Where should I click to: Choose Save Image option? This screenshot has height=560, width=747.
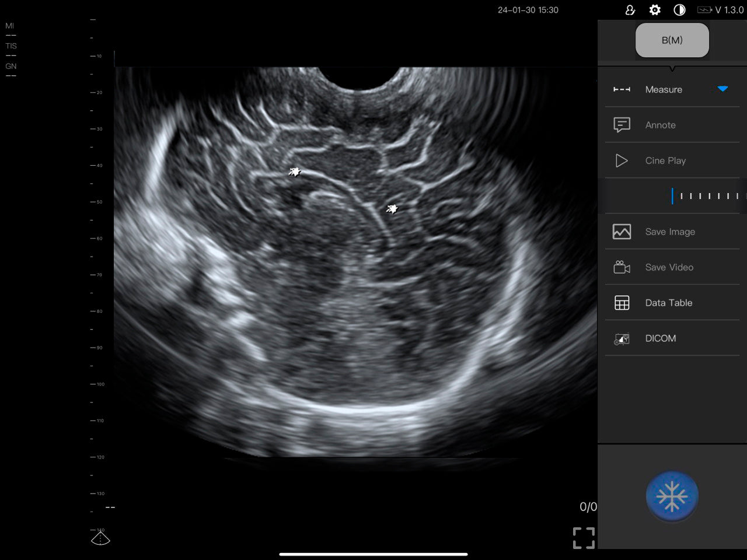click(670, 232)
